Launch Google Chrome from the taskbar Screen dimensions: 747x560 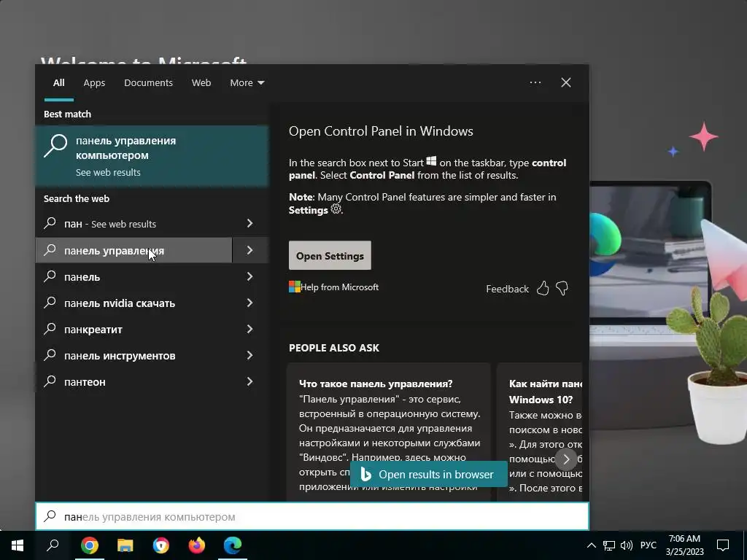tap(90, 545)
